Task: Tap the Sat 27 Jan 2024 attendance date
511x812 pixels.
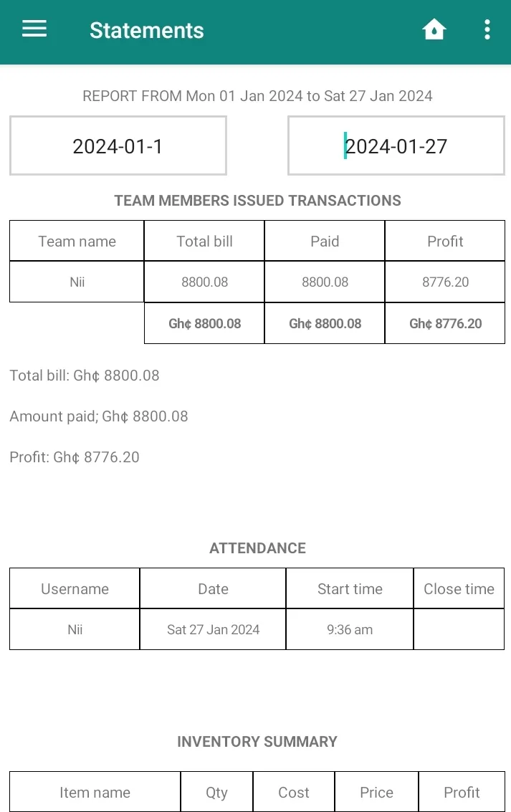Action: coord(213,629)
